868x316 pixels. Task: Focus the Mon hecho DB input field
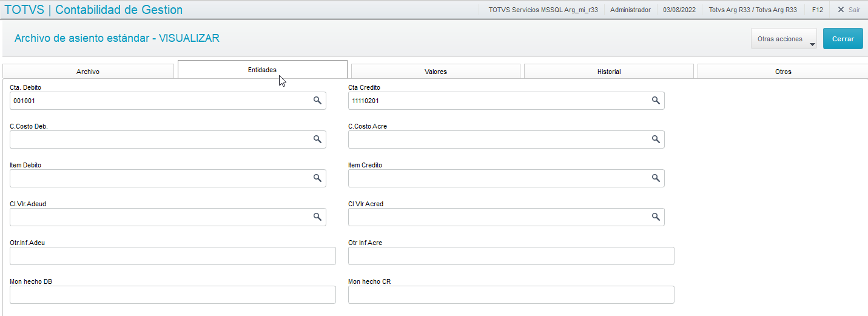[x=173, y=295]
